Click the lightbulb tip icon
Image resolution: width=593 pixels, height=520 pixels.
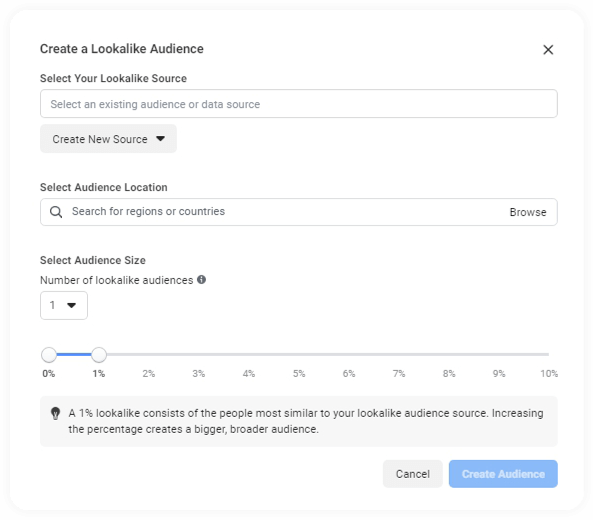(x=55, y=413)
